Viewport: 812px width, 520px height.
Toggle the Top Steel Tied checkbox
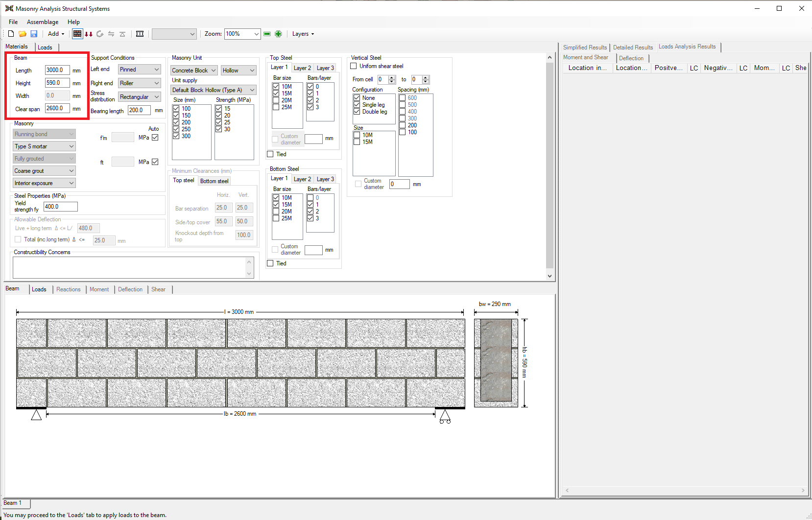pyautogui.click(x=270, y=154)
